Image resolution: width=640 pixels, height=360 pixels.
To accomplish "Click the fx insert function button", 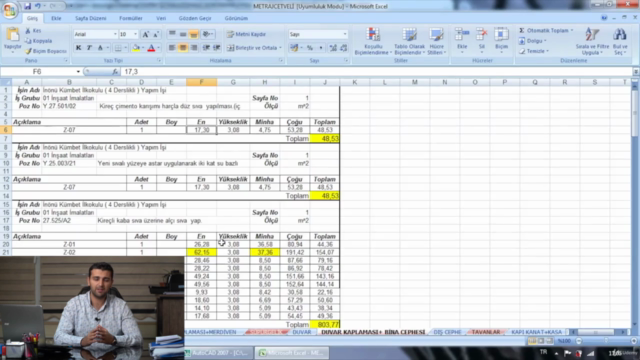I will [115, 71].
